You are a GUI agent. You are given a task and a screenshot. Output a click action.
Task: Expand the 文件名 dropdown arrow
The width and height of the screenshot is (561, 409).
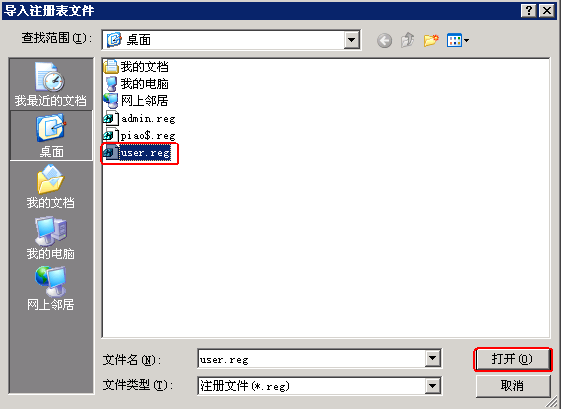432,358
